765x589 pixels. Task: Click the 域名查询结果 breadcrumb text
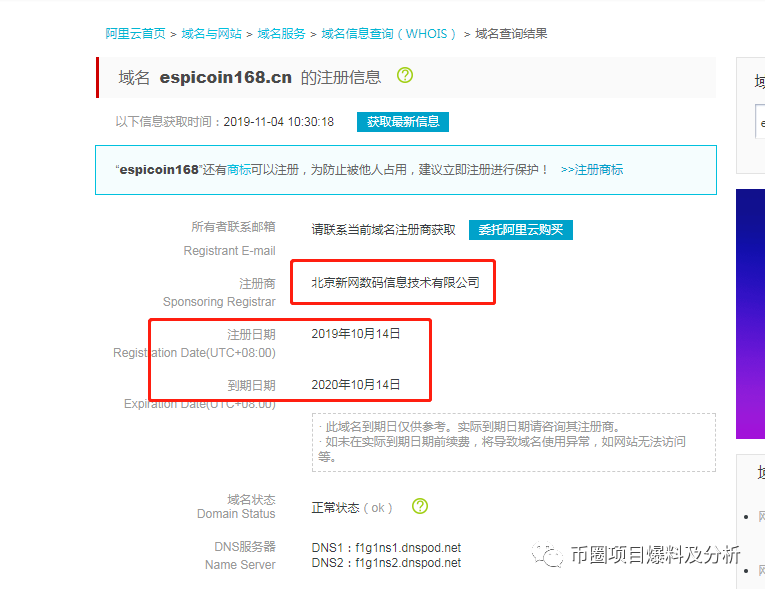(511, 34)
